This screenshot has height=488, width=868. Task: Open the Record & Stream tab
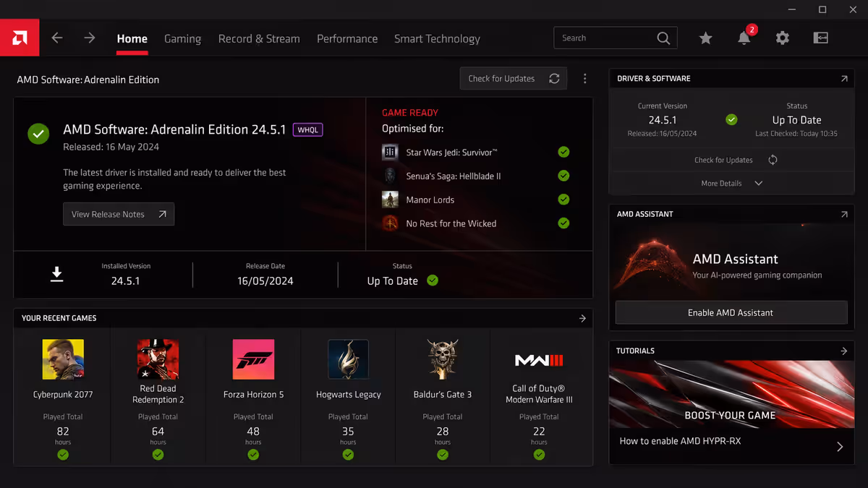pyautogui.click(x=259, y=39)
